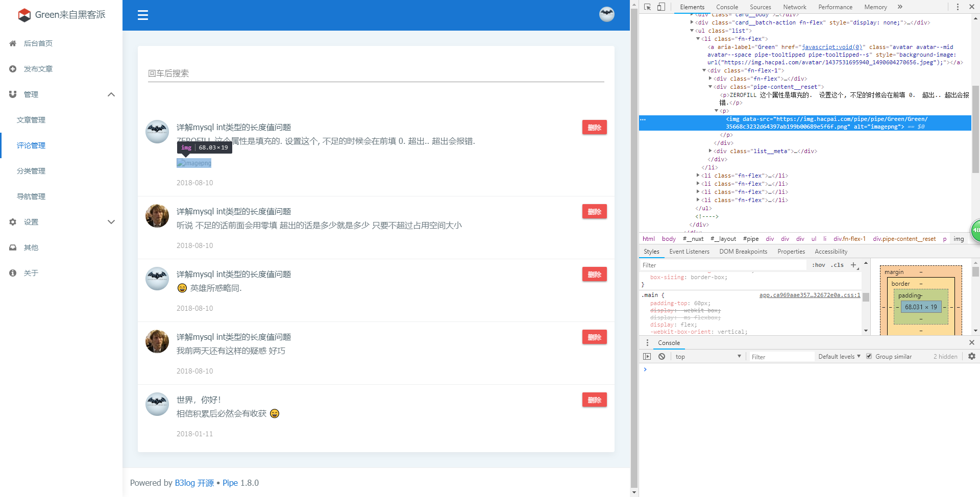Delete the 世界，你好 comment
This screenshot has width=980, height=497.
point(595,400)
